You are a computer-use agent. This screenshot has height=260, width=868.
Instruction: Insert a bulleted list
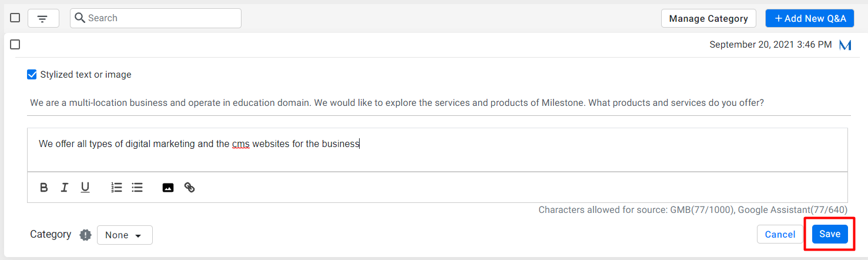137,188
